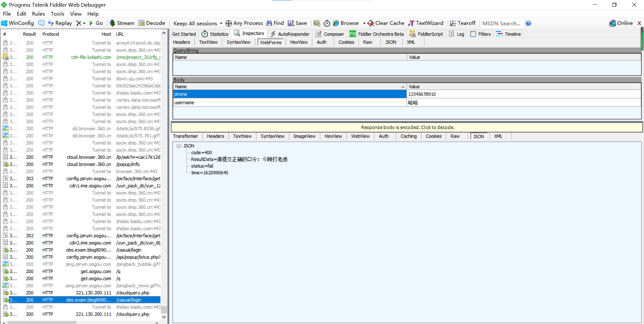Toggle the Filters tab checkbox
The height and width of the screenshot is (324, 644).
tap(473, 34)
